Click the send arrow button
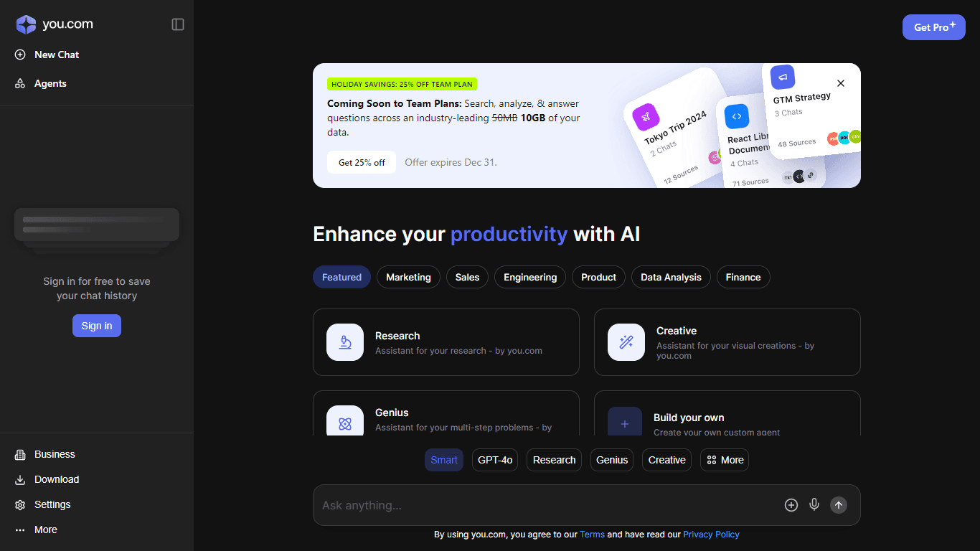This screenshot has width=980, height=551. (x=839, y=505)
